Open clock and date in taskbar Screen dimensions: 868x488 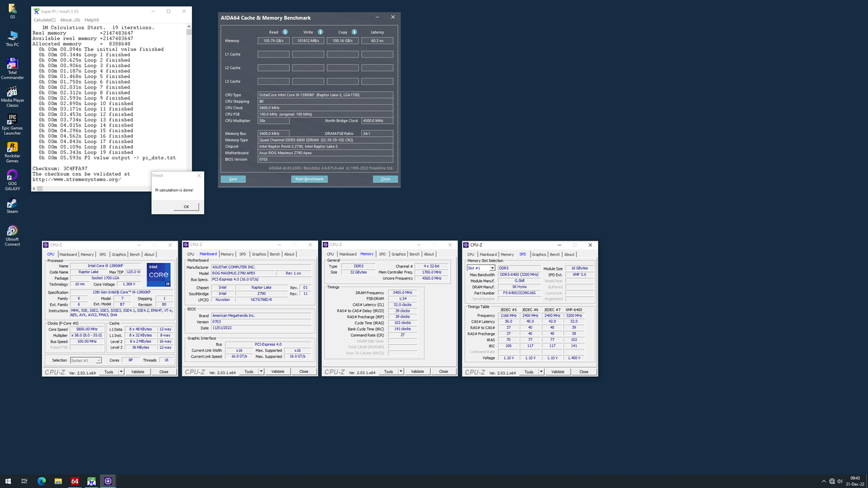854,481
